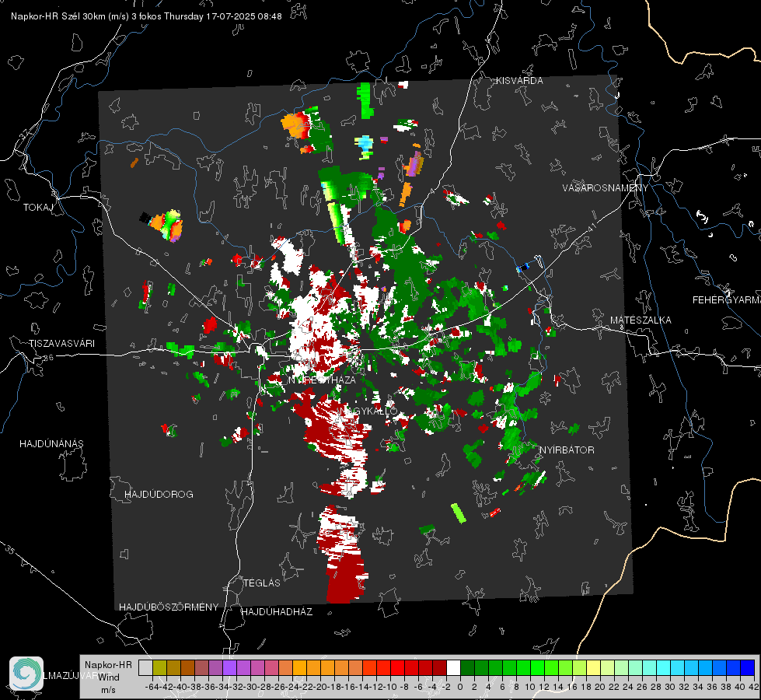Viewport: 761px width, 700px height.
Task: Select the white swatch in wind legend
Action: pos(453,668)
